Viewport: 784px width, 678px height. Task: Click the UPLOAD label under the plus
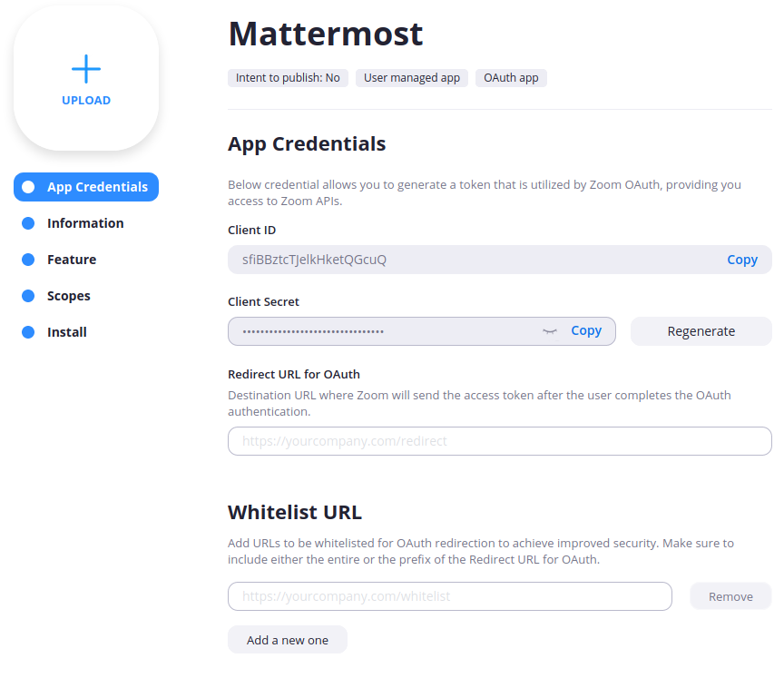coord(86,101)
